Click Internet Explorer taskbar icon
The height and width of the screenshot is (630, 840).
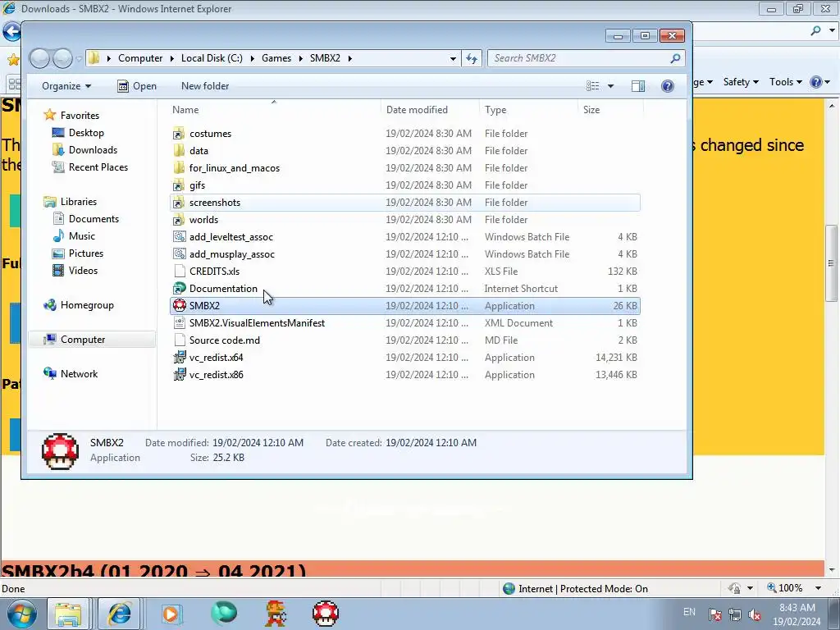[120, 614]
